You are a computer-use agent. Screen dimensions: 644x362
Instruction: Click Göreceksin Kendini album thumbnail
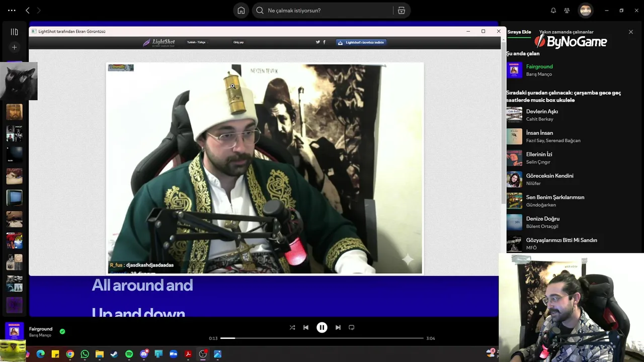coord(514,179)
